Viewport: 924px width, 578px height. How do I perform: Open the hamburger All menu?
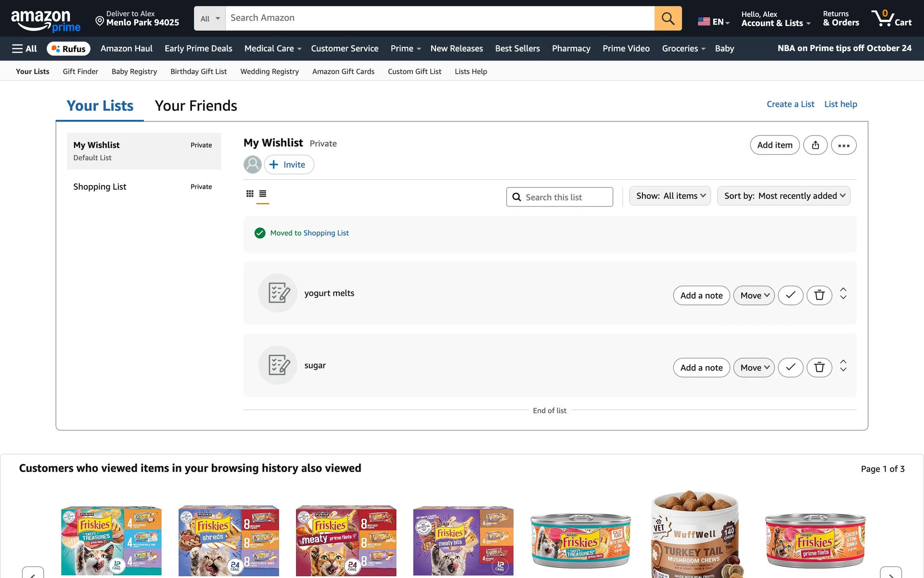point(25,49)
